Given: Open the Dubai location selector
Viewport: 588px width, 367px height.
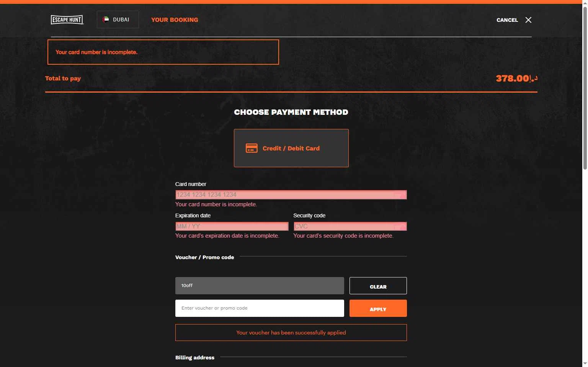Looking at the screenshot, I should 118,20.
